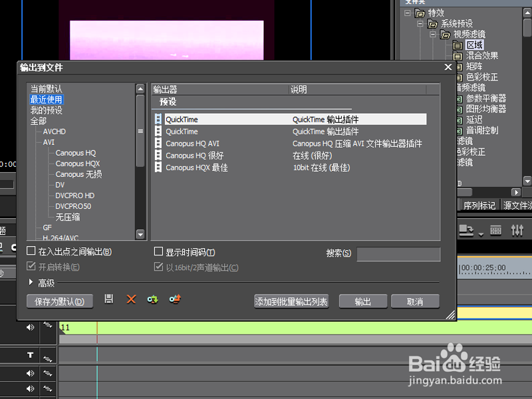Click the effects panel scroll-right arrow

[x=516, y=192]
